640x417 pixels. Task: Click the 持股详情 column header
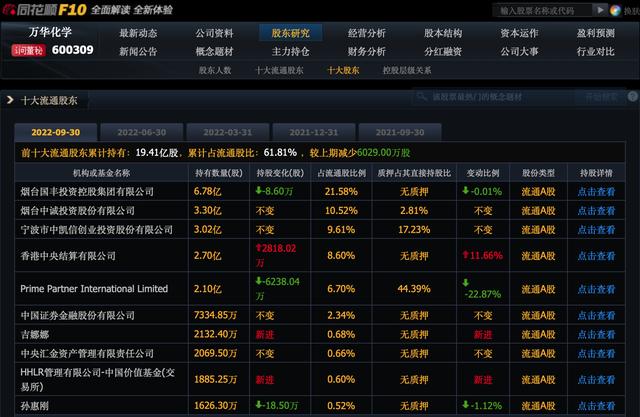click(596, 173)
